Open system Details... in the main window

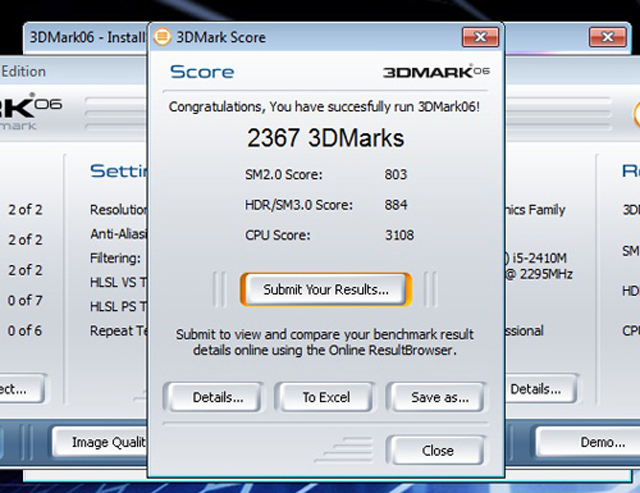pos(541,389)
